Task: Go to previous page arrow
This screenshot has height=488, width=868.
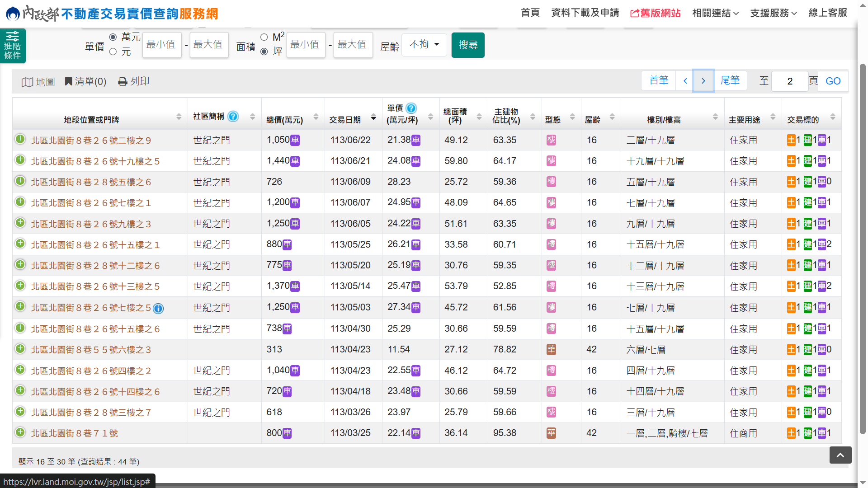Action: [x=685, y=81]
